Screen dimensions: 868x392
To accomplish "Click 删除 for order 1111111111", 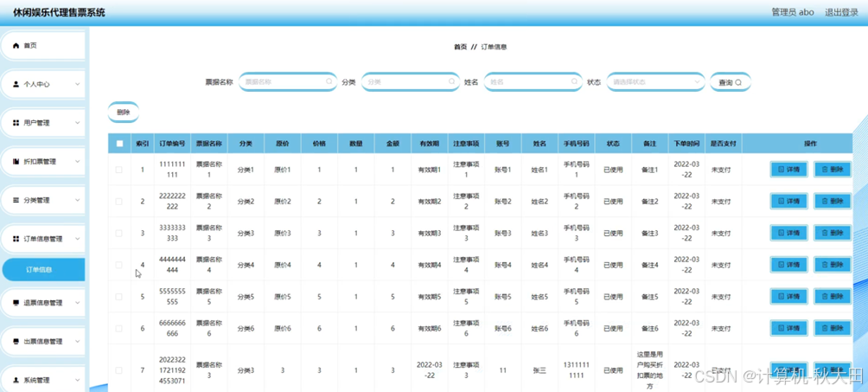I will [832, 170].
